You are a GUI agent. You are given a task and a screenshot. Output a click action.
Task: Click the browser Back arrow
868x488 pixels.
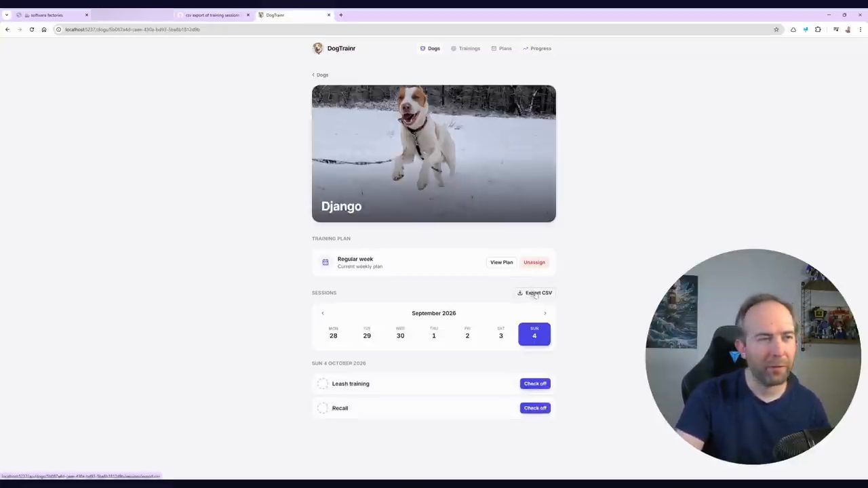coord(7,29)
